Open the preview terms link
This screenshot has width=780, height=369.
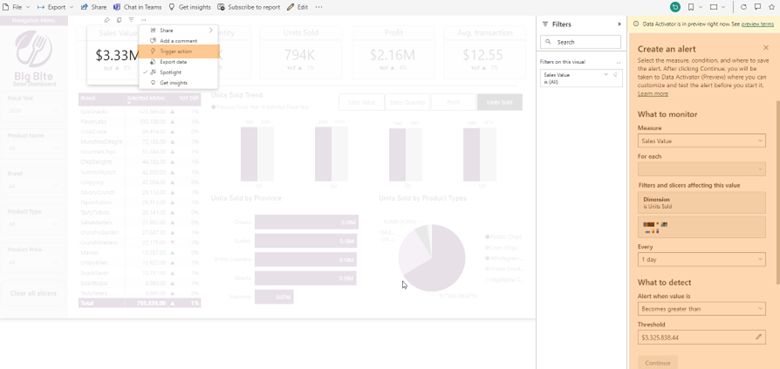(x=757, y=24)
